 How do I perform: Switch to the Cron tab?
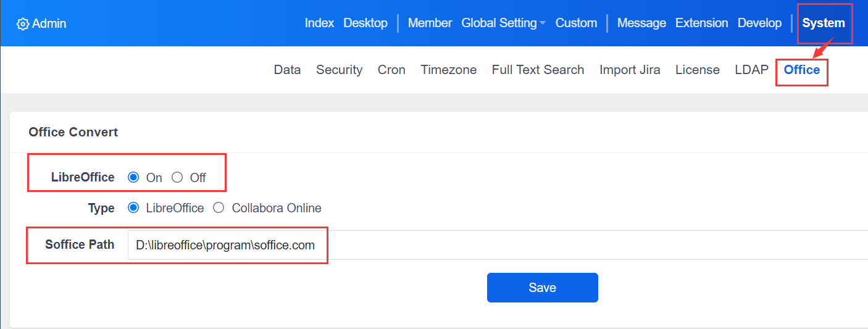coord(391,70)
